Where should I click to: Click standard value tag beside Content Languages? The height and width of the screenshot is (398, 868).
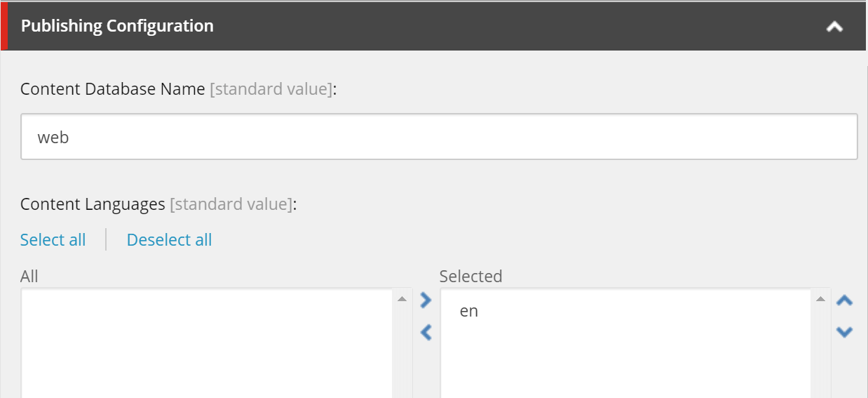(x=231, y=205)
